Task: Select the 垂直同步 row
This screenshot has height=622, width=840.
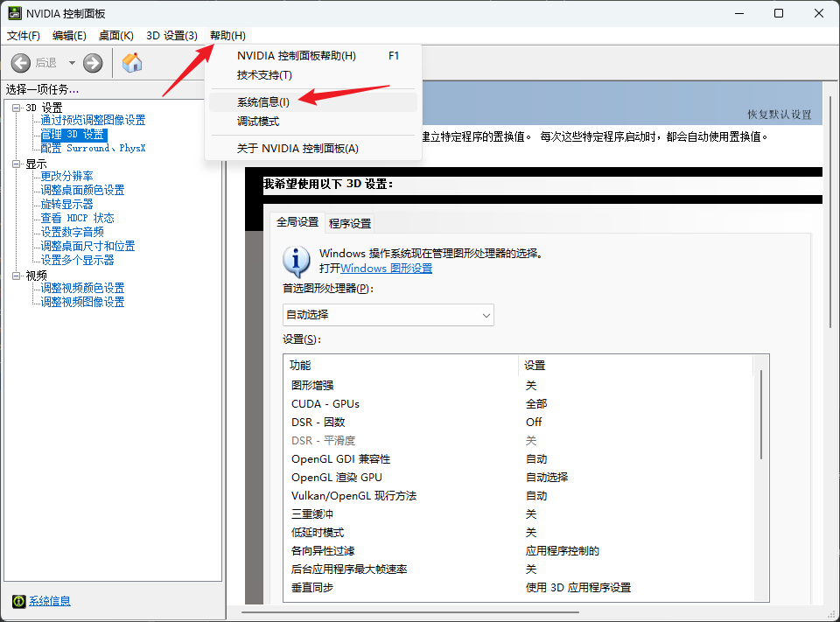Action: coord(520,588)
